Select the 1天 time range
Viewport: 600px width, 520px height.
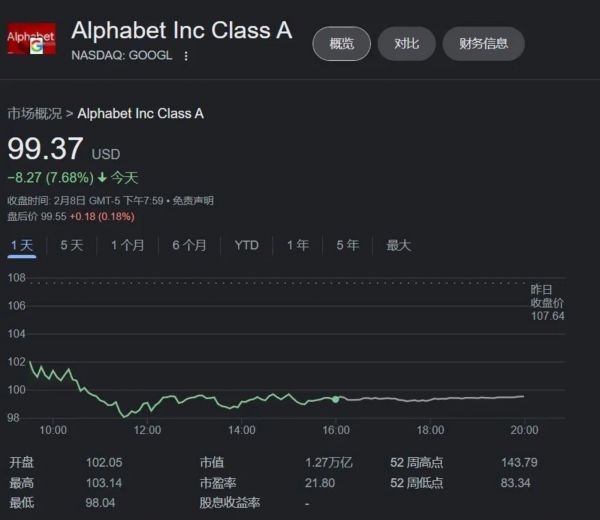(22, 245)
